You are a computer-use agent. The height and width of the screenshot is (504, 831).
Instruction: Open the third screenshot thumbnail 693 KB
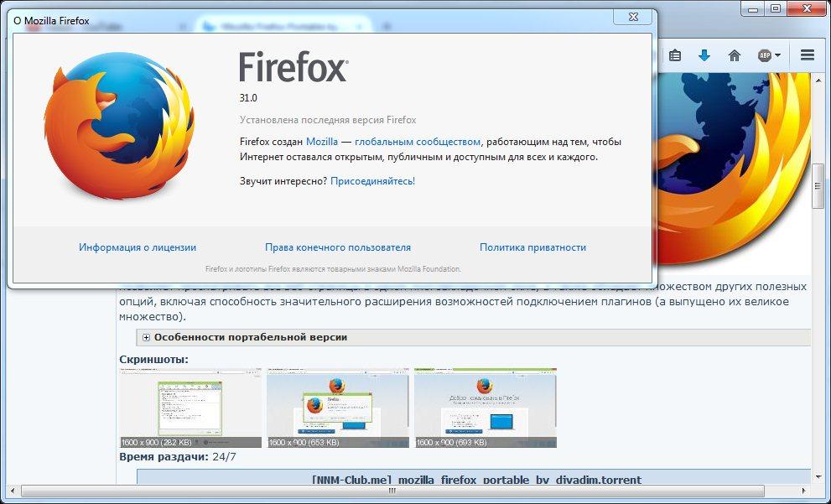(486, 408)
